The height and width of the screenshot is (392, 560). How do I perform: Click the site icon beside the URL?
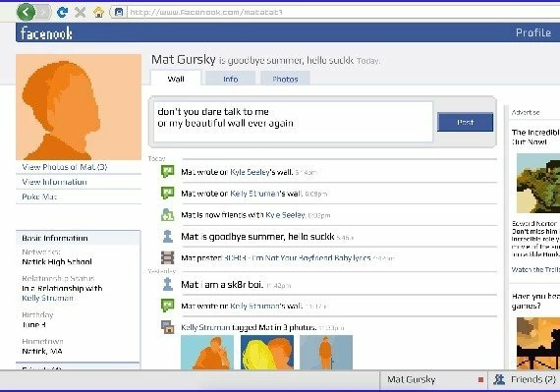tap(119, 13)
